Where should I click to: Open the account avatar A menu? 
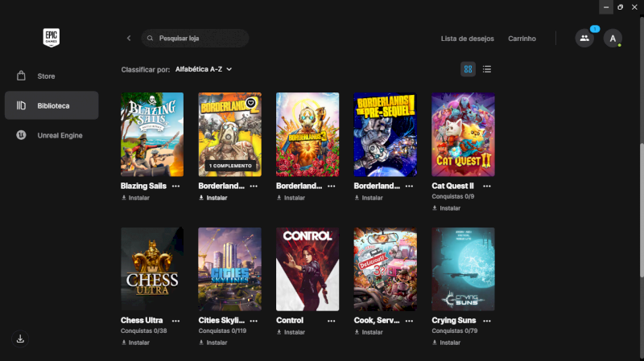(x=613, y=38)
